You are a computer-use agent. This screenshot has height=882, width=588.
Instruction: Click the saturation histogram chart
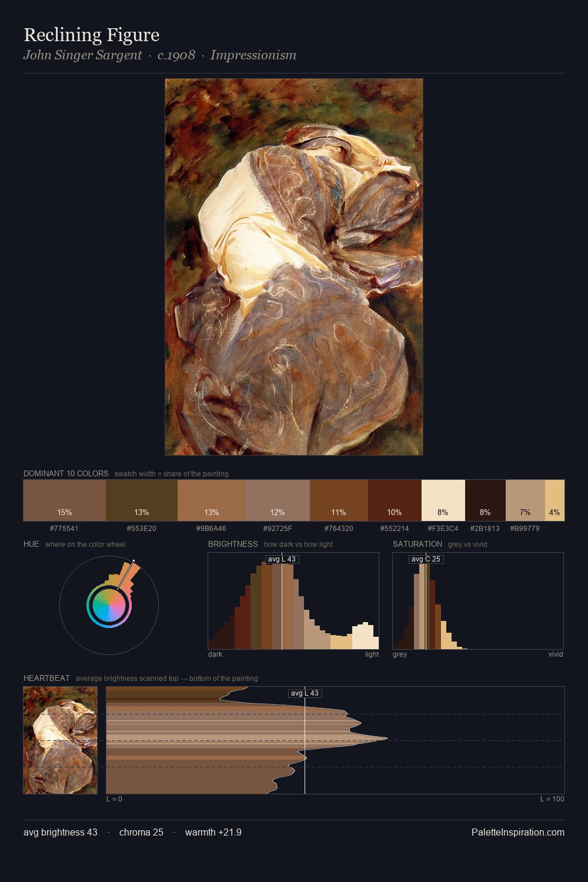(x=478, y=601)
